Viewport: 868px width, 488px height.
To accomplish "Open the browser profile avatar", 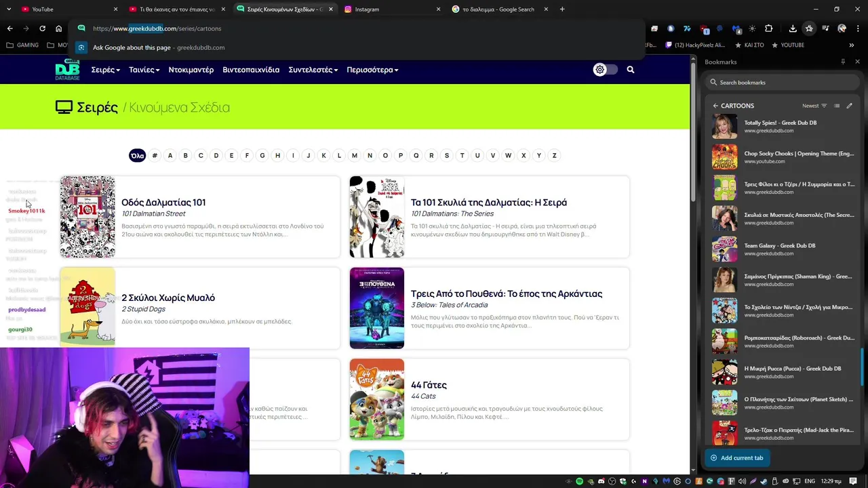I will (842, 28).
